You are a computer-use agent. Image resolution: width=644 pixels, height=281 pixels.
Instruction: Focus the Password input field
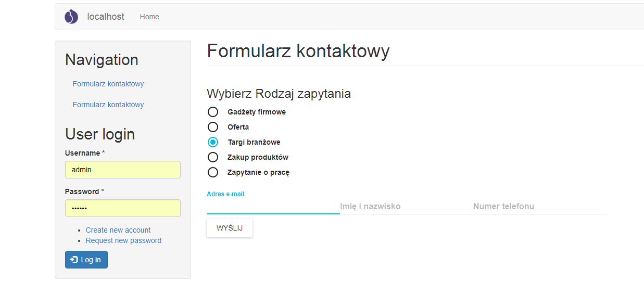click(x=123, y=208)
